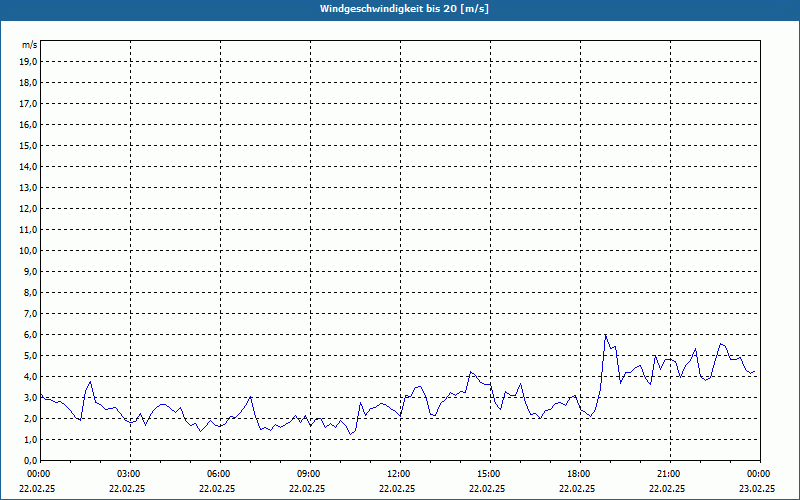Click the '16,0' y-axis value
The image size is (800, 500).
[28, 124]
